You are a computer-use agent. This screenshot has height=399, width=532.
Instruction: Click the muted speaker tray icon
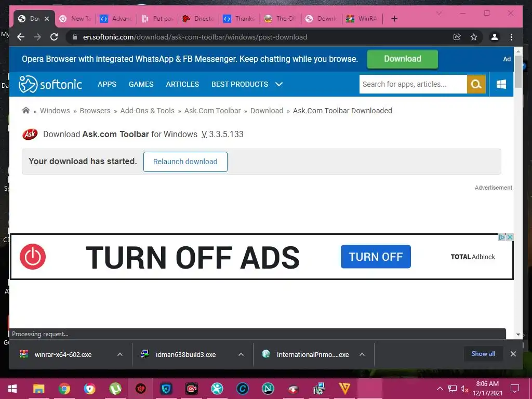(x=464, y=389)
